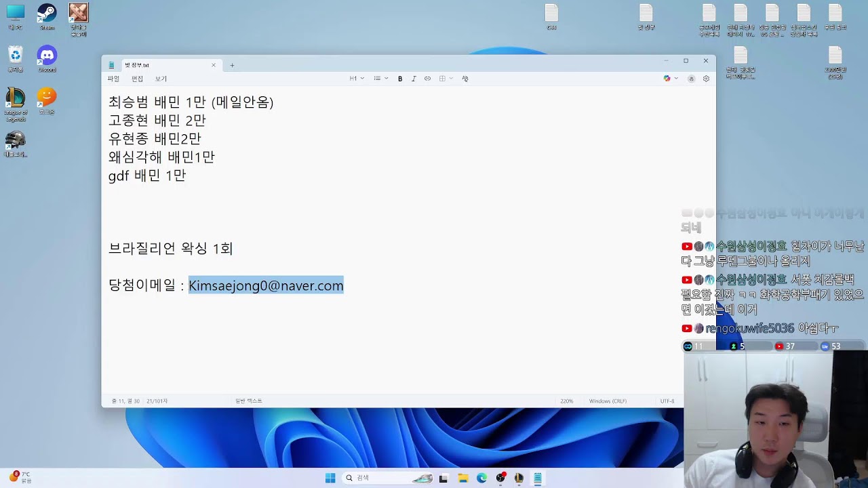Open the weather widget showing 7°C
This screenshot has width=868, height=488.
click(x=19, y=477)
